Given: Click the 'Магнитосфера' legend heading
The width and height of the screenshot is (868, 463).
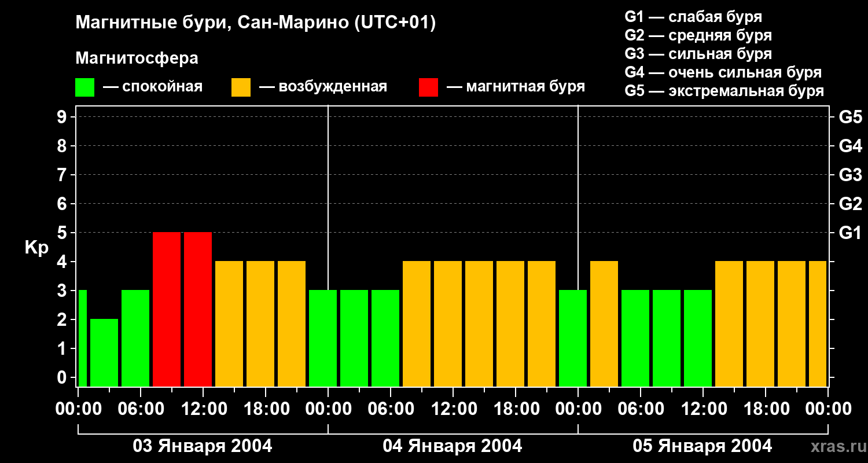Looking at the screenshot, I should click(x=137, y=58).
